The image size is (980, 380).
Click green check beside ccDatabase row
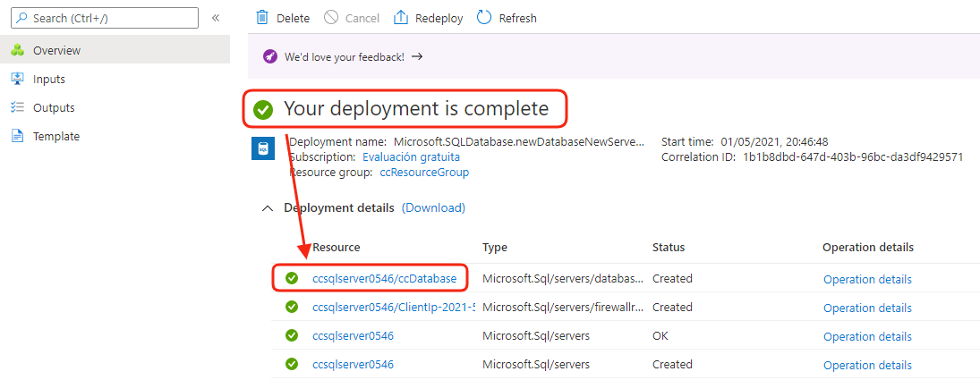tap(291, 278)
